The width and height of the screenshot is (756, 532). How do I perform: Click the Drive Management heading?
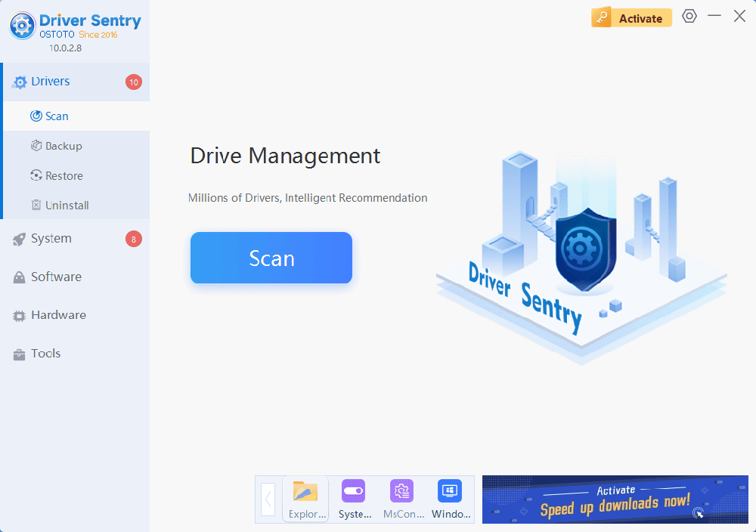[x=285, y=156]
